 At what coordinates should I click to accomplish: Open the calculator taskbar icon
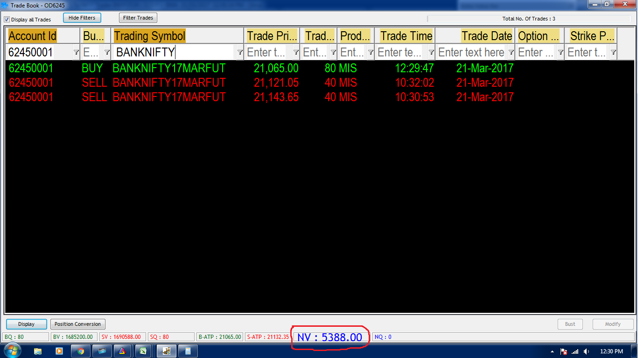[x=188, y=351]
